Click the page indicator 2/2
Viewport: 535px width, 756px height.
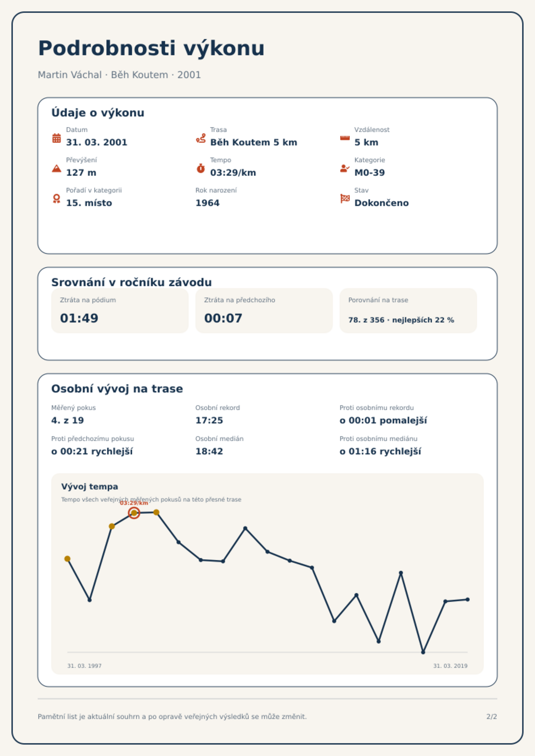point(492,717)
